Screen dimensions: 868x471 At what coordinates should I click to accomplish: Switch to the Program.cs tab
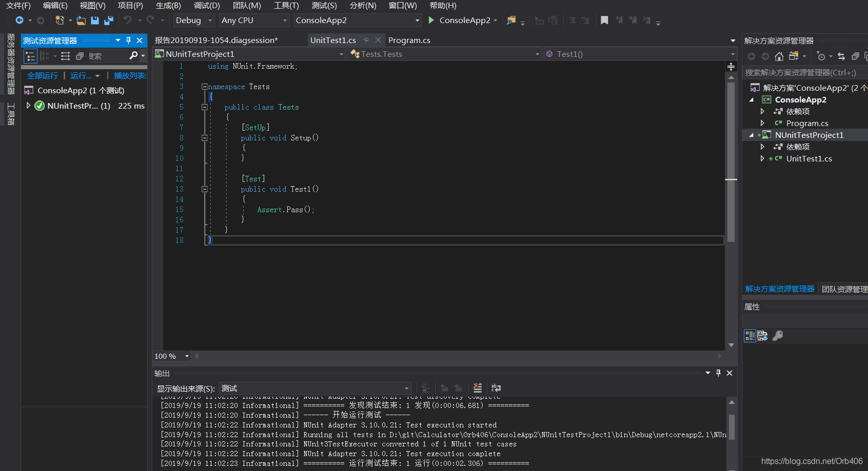coord(409,40)
